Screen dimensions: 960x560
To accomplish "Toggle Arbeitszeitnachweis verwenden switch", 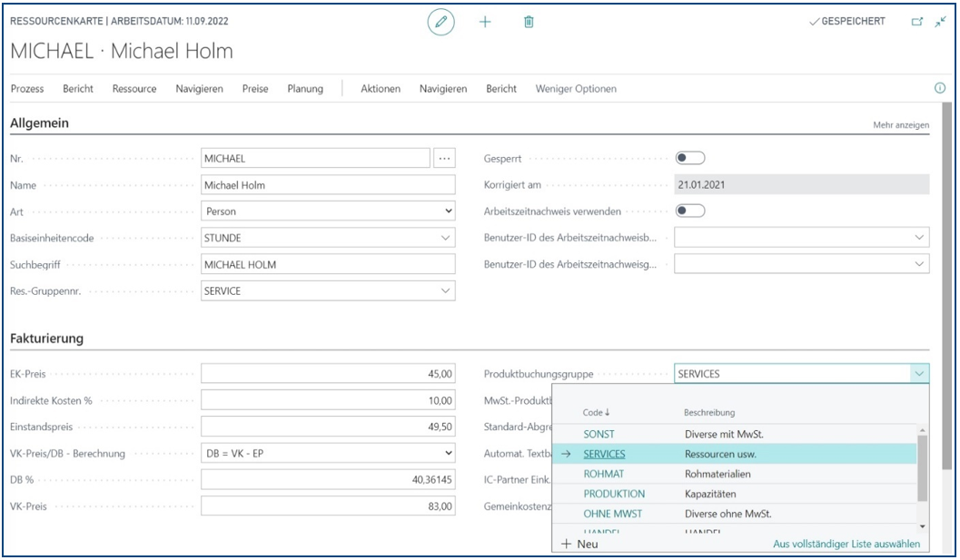I will [690, 211].
